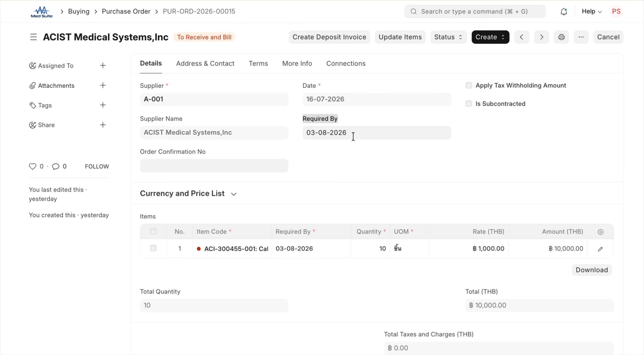Image resolution: width=644 pixels, height=355 pixels.
Task: Click the Total Quantity field
Action: pyautogui.click(x=214, y=305)
